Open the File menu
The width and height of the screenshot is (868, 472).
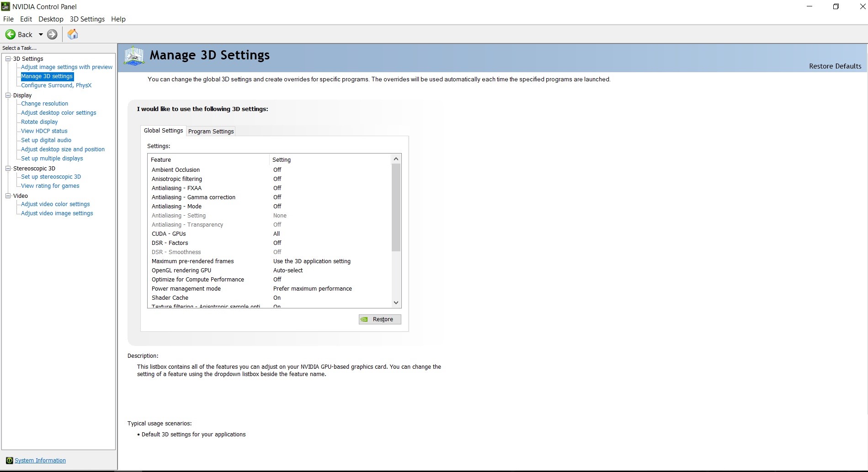(x=8, y=19)
